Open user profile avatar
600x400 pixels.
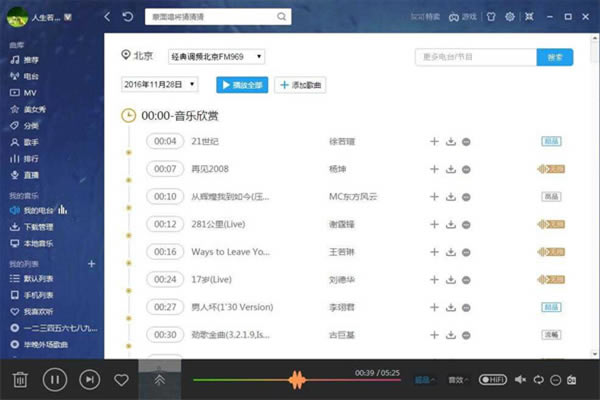(x=17, y=17)
